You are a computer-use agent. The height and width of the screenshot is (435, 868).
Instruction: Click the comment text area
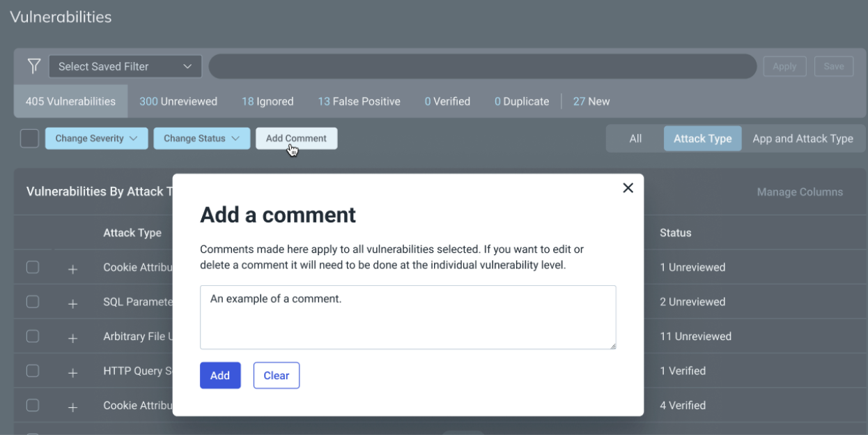coord(408,317)
